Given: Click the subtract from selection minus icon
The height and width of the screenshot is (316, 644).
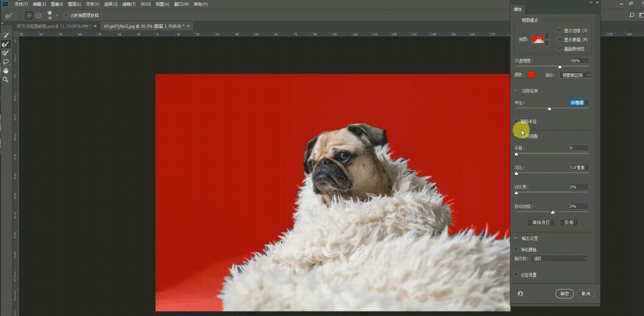Looking at the screenshot, I should [x=39, y=15].
